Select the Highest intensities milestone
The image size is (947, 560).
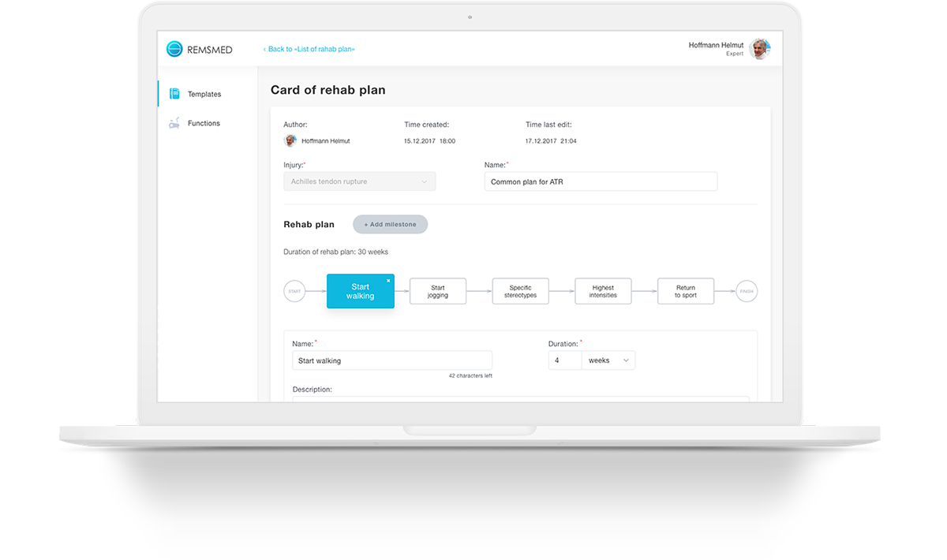coord(603,291)
